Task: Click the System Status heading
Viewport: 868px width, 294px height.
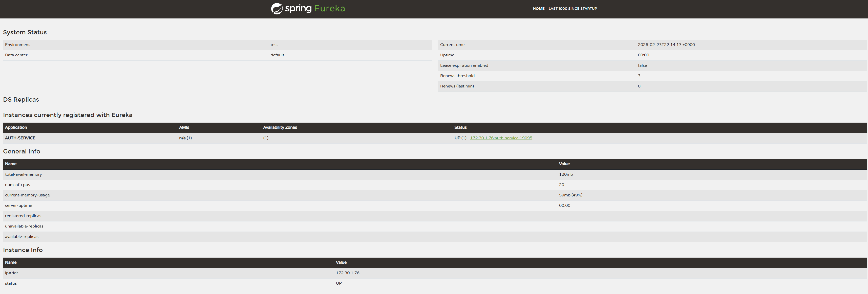Action: click(25, 32)
